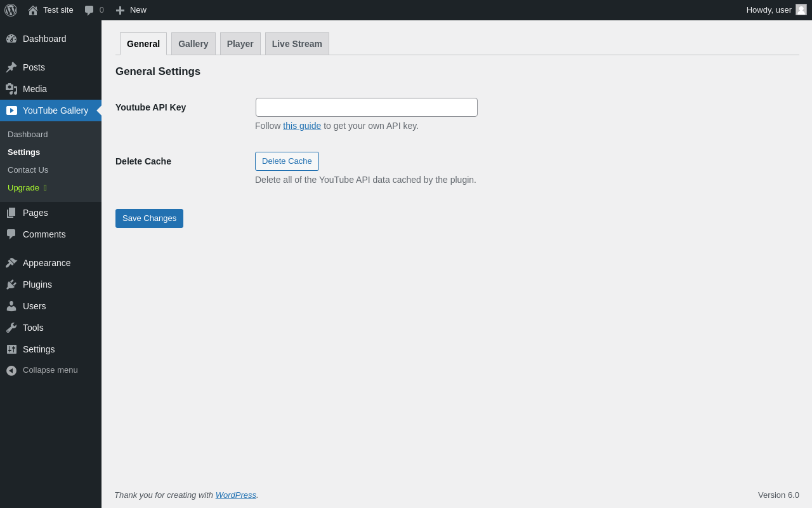Screen dimensions: 812x508
Task: Click the sidebar Comments bubble icon
Action: pyautogui.click(x=11, y=234)
